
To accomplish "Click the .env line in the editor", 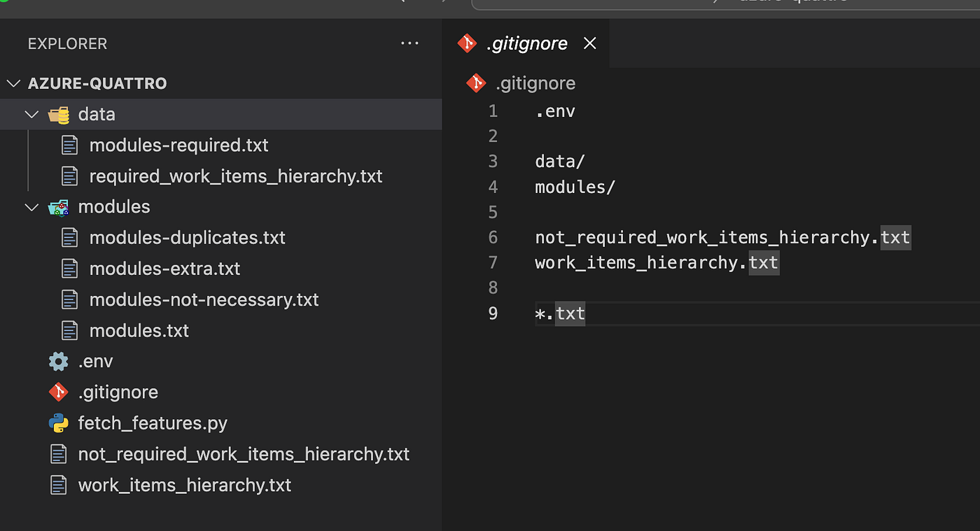I will click(555, 111).
